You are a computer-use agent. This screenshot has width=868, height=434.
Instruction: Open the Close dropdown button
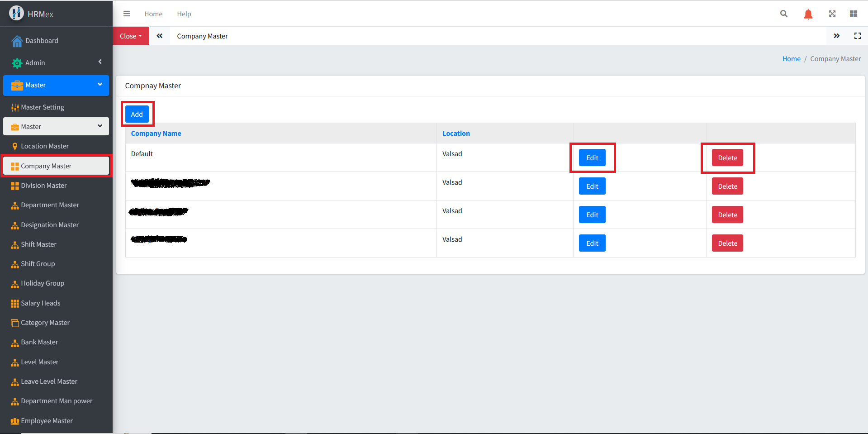[x=131, y=36]
